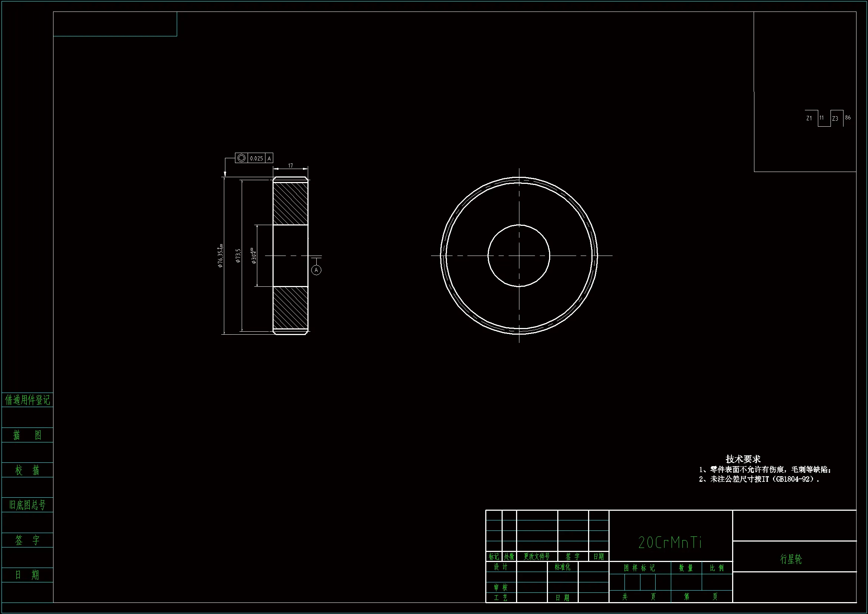Select the 比例 scale cell in title block
Screen dimensions: 868x614
click(717, 568)
